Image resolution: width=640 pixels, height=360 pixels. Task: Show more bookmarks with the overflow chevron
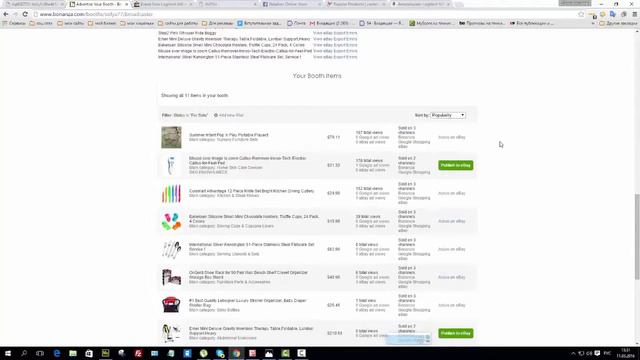coord(593,23)
